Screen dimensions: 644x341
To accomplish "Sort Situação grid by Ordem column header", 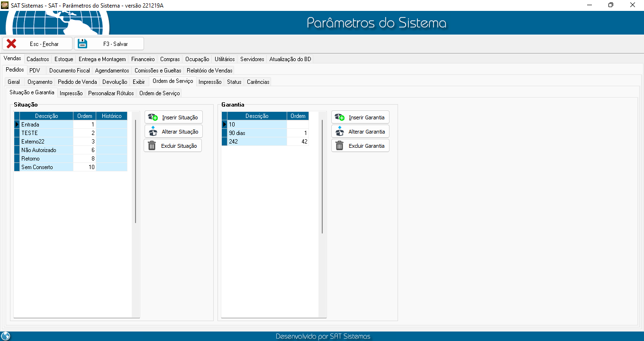I will pyautogui.click(x=84, y=116).
